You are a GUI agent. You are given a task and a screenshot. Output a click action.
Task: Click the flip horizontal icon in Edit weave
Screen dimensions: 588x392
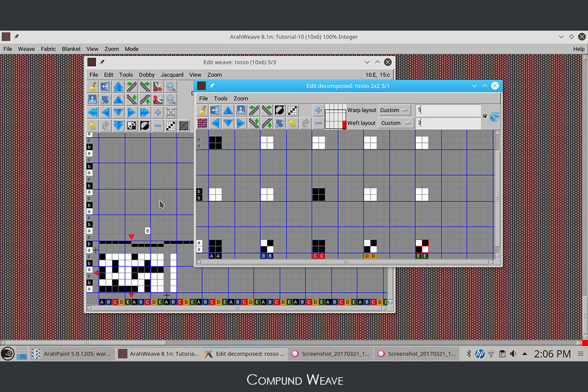(x=105, y=87)
